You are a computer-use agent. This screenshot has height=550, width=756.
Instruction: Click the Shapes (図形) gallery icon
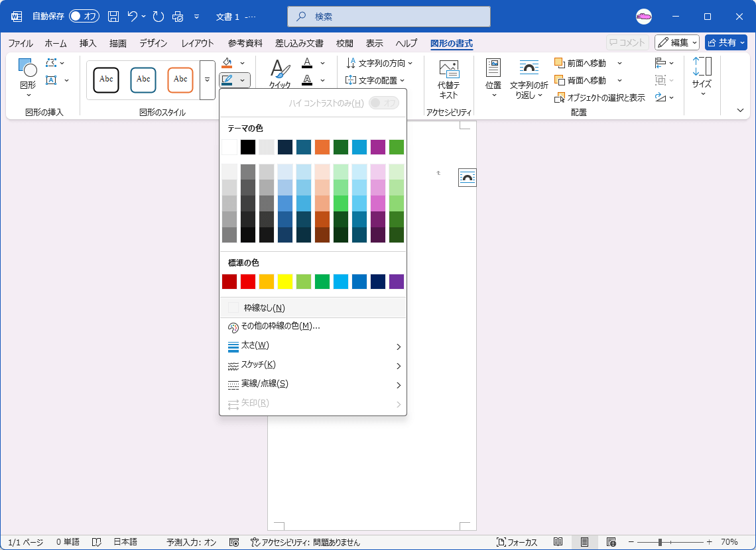28,73
